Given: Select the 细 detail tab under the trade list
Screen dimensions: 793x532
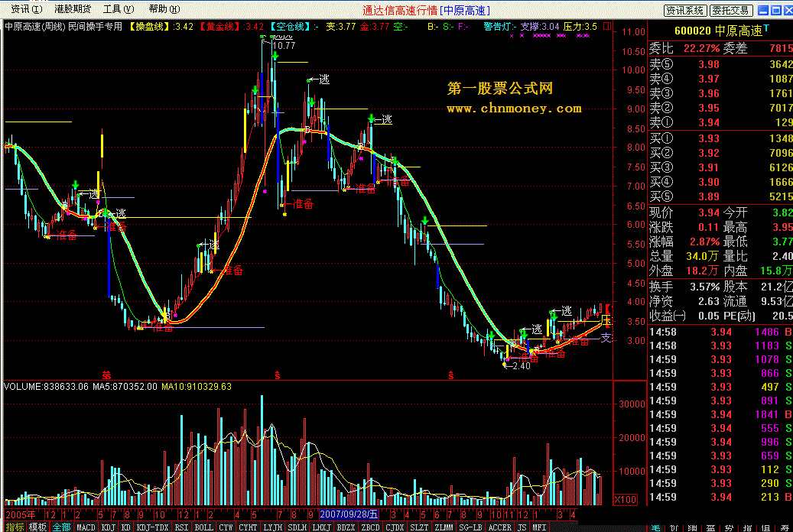Looking at the screenshot, I should (692, 528).
